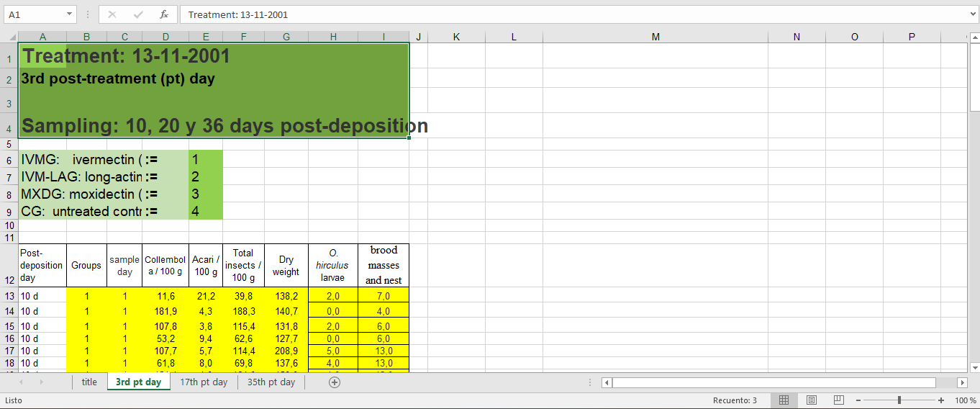
Task: Switch to 17th pt day sheet
Action: click(204, 382)
